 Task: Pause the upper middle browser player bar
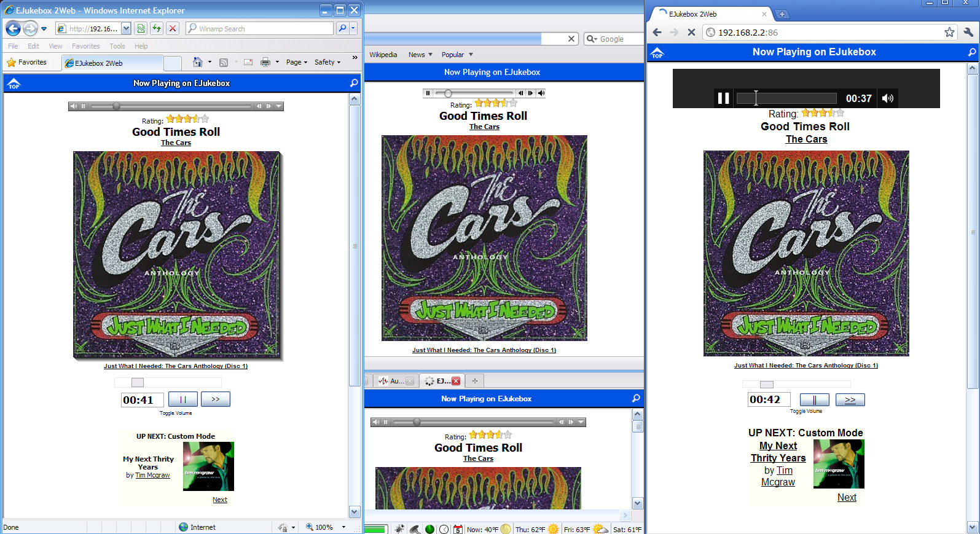428,93
